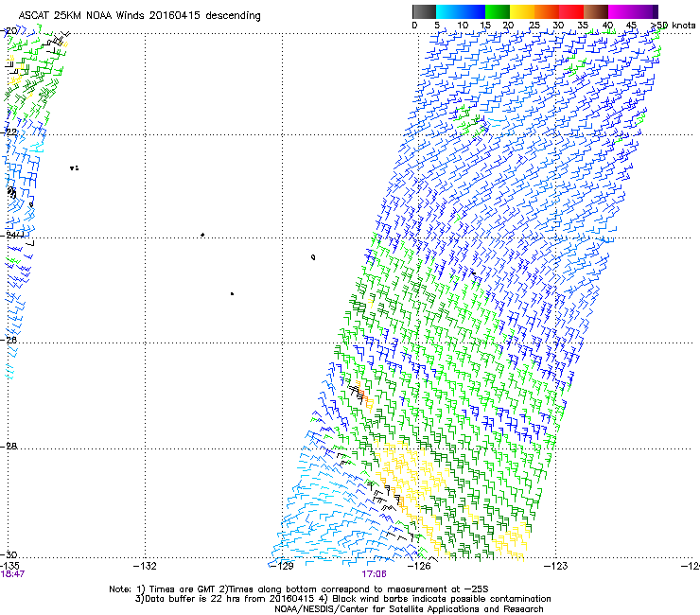Click the legend number '10'
The image size is (700, 615).
(463, 26)
